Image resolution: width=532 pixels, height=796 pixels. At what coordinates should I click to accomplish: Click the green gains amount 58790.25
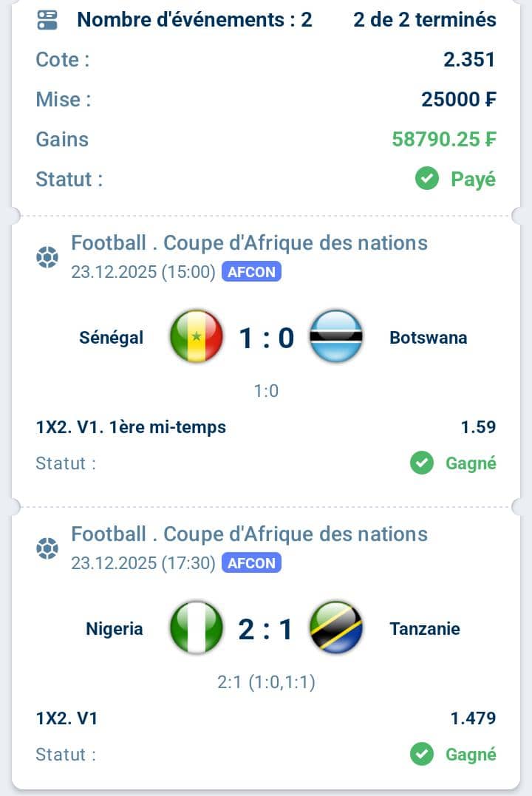(x=443, y=139)
